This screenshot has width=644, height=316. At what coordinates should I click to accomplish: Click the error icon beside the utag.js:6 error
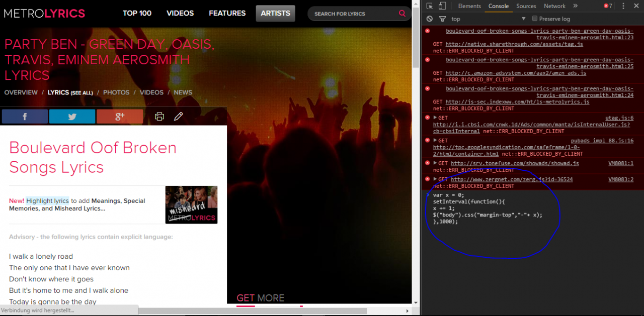click(428, 118)
